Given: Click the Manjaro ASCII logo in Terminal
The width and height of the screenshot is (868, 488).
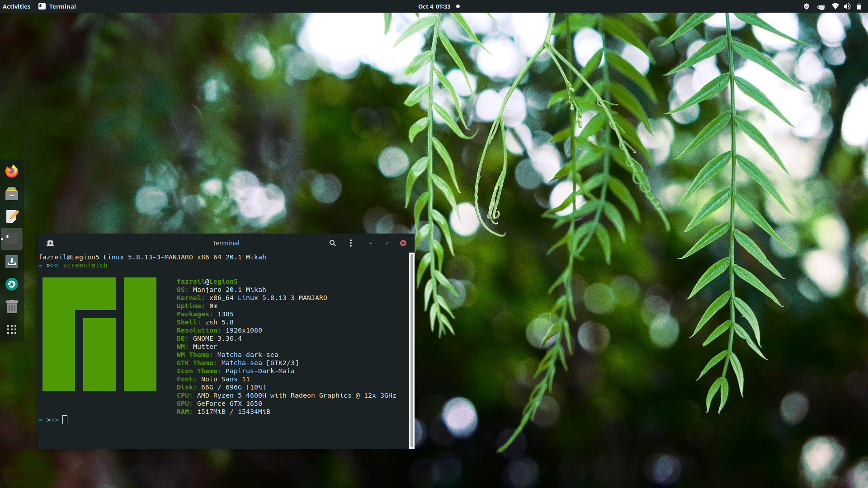Looking at the screenshot, I should [x=99, y=334].
